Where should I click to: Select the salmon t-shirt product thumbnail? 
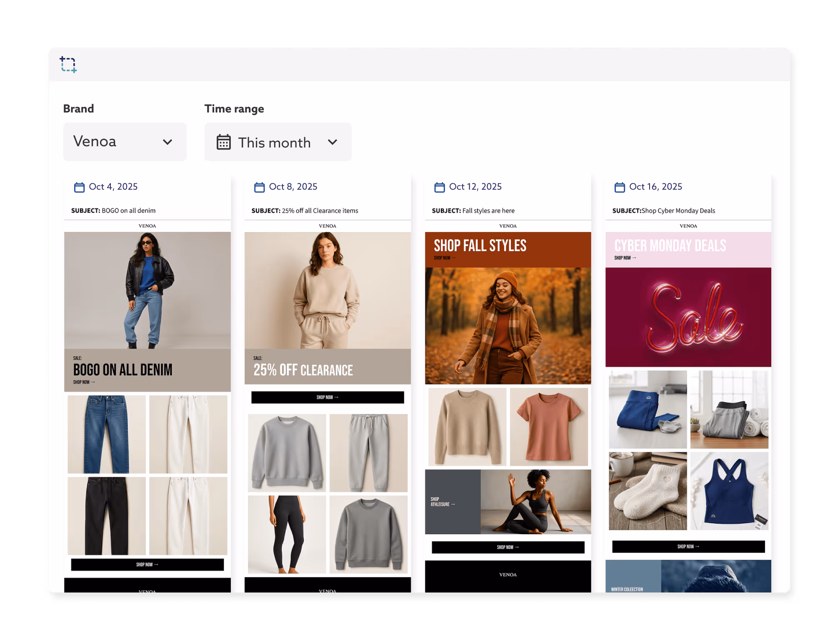tap(549, 427)
